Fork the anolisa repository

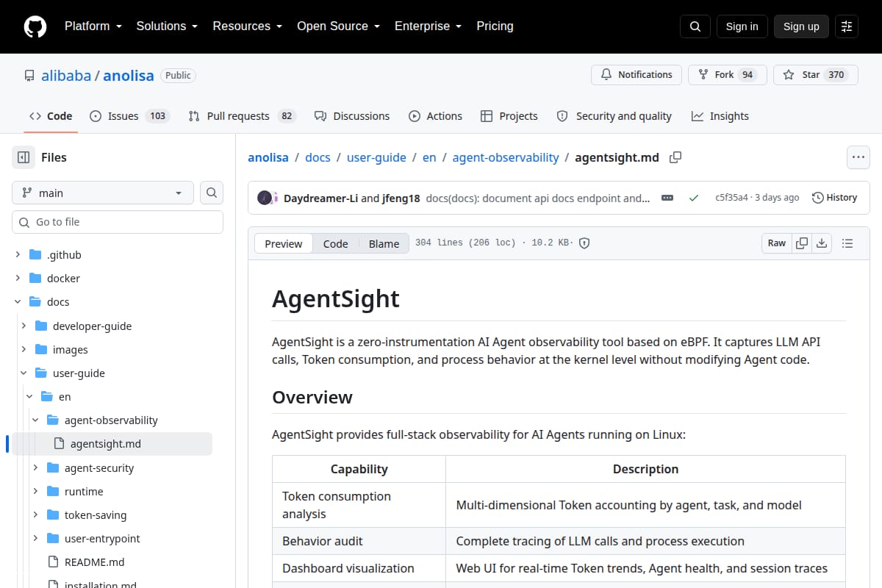728,75
